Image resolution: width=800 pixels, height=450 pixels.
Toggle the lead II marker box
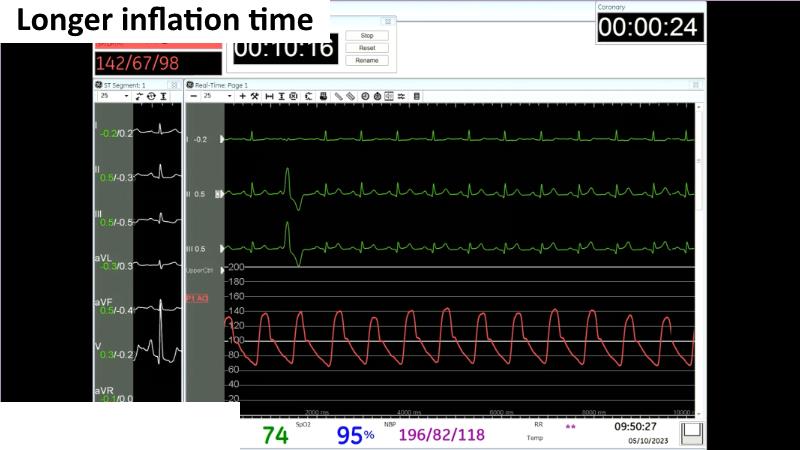tap(219, 194)
